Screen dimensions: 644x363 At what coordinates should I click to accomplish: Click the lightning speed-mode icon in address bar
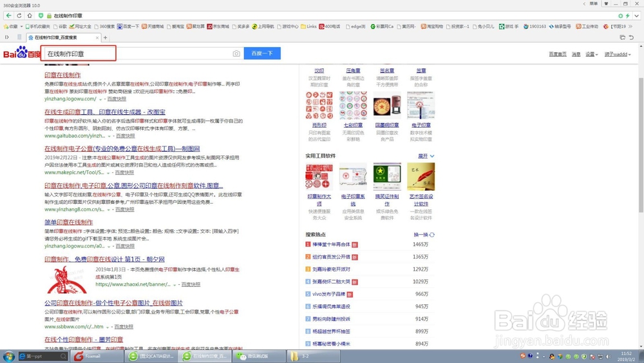(x=627, y=15)
